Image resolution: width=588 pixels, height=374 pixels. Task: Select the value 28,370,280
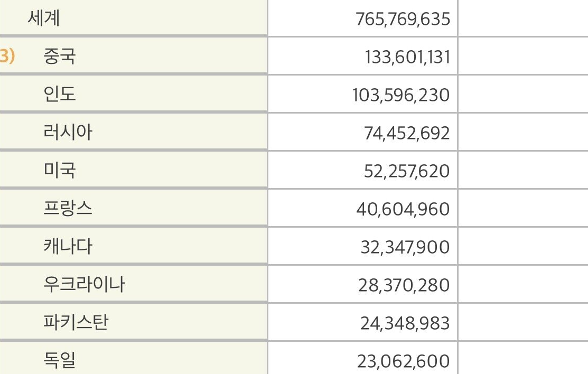[404, 285]
